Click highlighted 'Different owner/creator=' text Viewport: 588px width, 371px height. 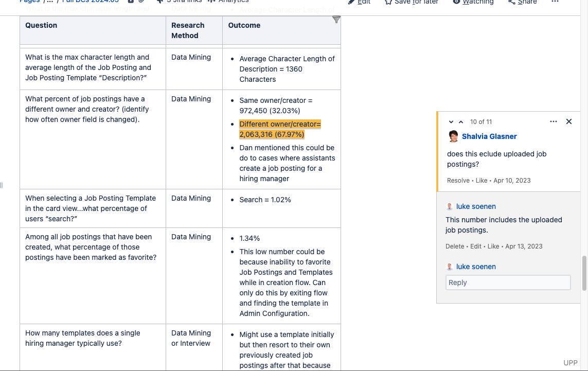[x=280, y=124]
